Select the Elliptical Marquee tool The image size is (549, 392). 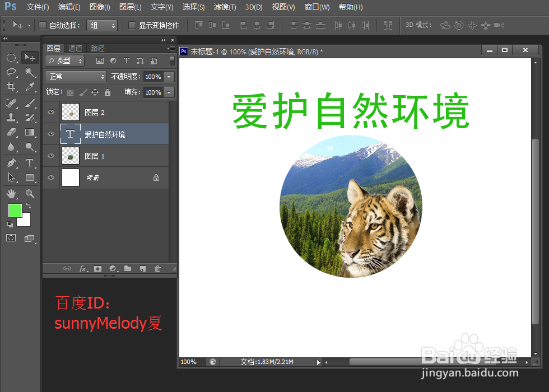[11, 58]
